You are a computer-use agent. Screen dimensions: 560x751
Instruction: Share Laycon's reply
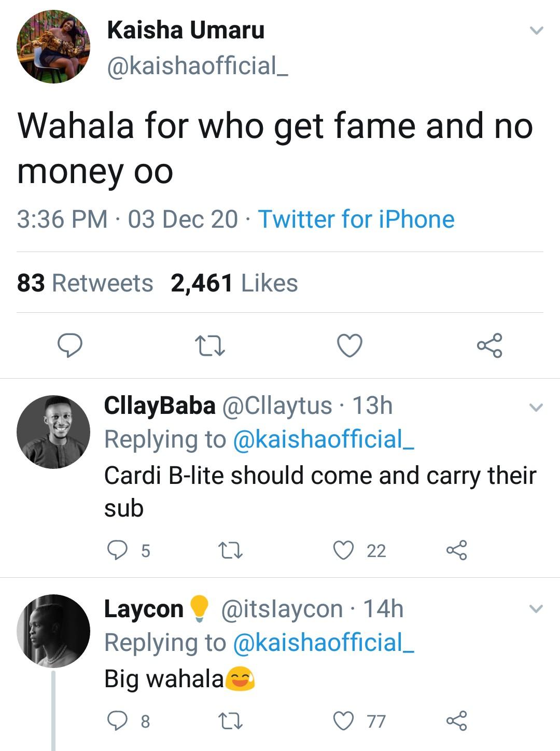coord(456,720)
